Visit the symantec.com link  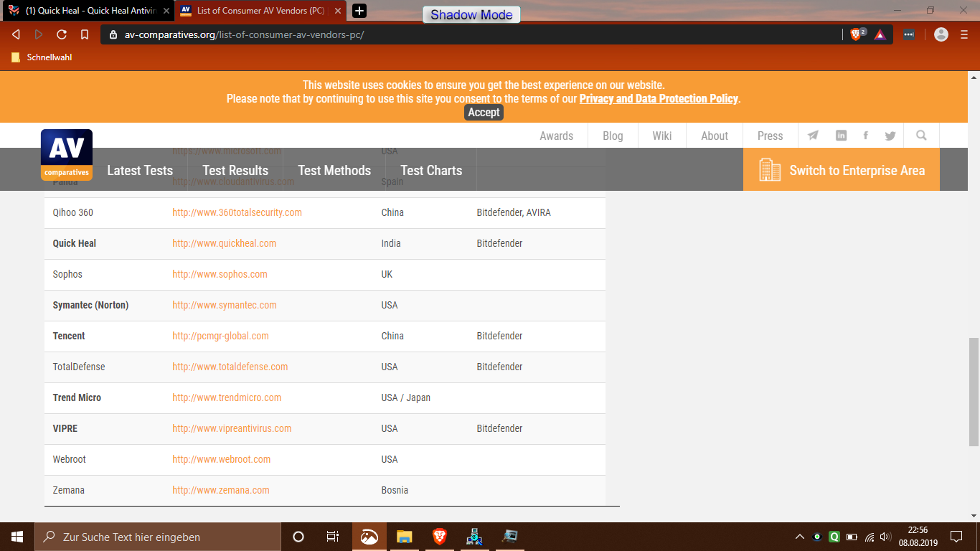[224, 305]
